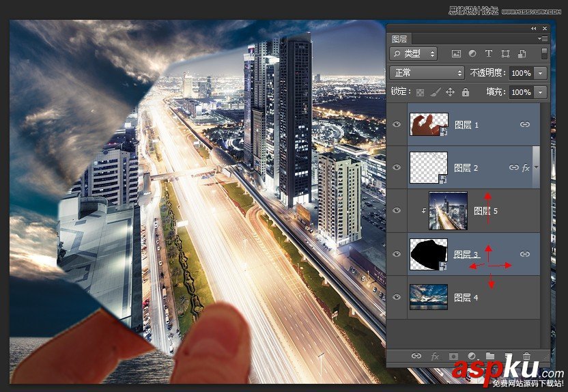
Task: Open the 不透明度 opacity slider arrow
Action: pos(541,73)
